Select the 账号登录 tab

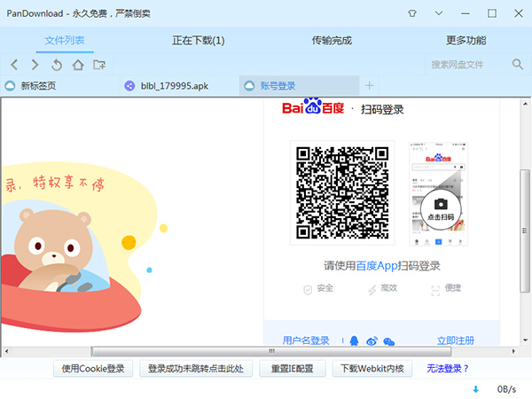point(300,85)
